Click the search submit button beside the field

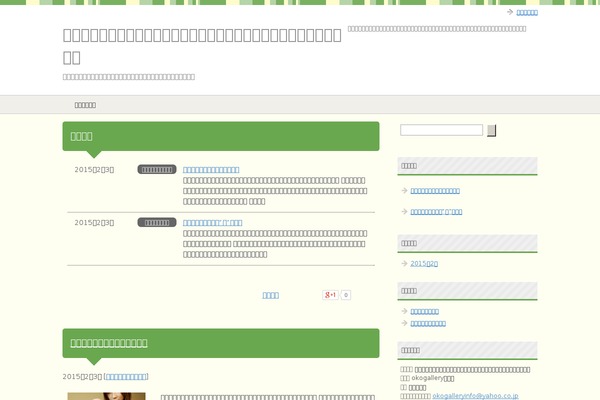tap(491, 131)
